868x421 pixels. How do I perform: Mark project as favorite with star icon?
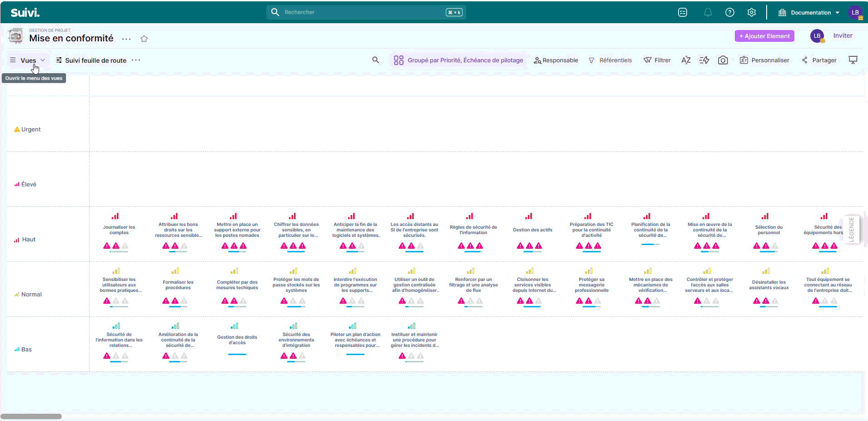coord(144,39)
